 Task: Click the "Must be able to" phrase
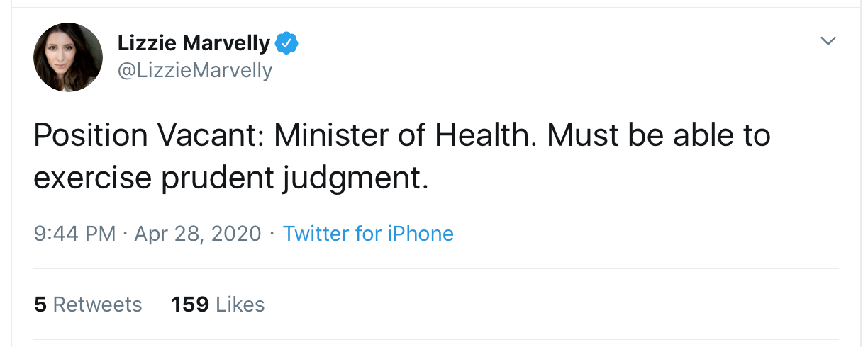pyautogui.click(x=659, y=135)
